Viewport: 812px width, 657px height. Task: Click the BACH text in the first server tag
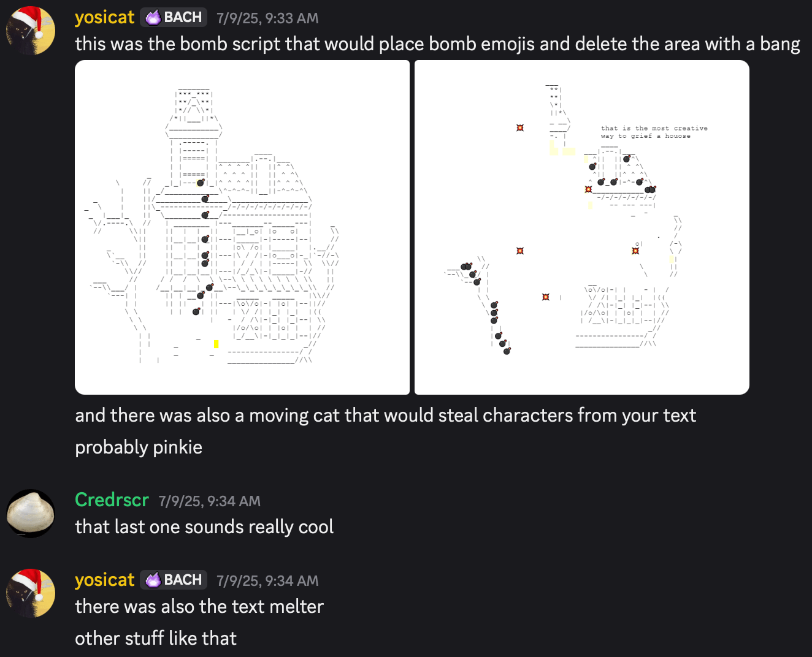point(183,18)
